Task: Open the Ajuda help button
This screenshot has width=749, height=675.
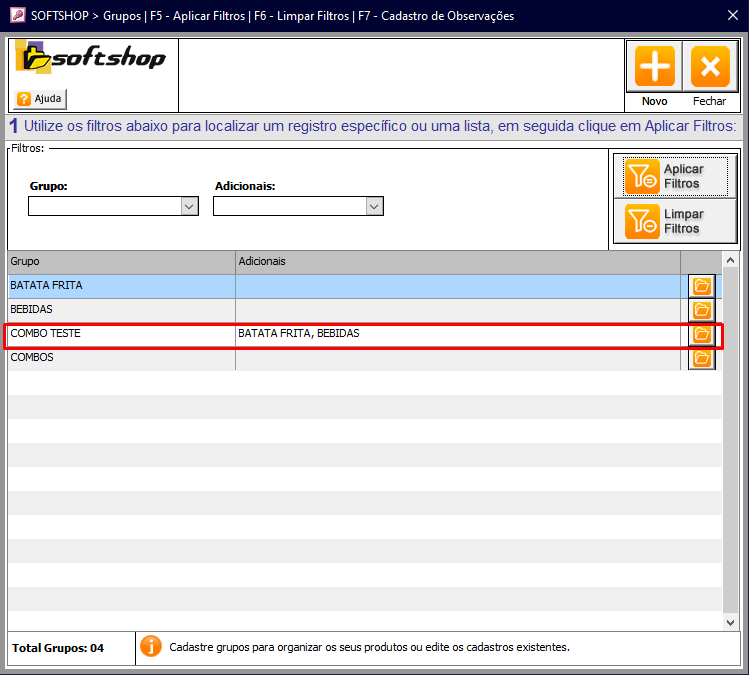Action: (40, 99)
